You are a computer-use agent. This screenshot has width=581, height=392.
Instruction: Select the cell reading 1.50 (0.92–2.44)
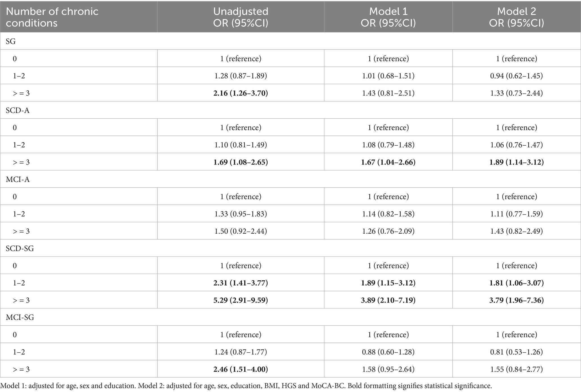tap(241, 231)
